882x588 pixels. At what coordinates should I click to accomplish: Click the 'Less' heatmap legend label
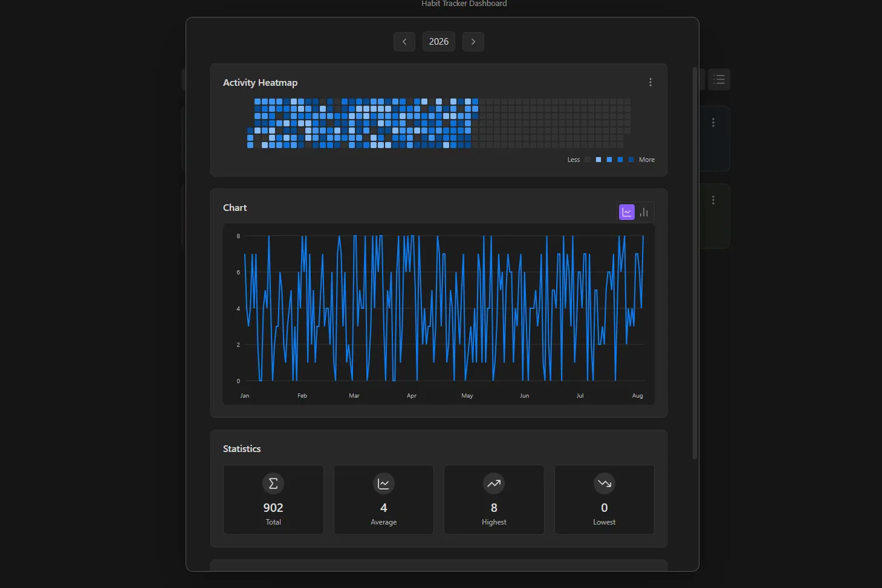coord(574,160)
